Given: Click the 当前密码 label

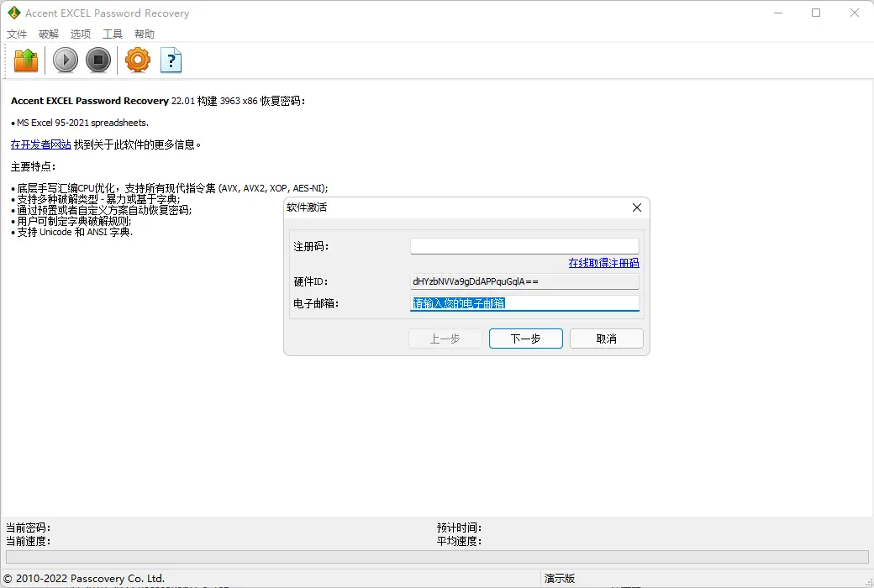Looking at the screenshot, I should tap(28, 528).
